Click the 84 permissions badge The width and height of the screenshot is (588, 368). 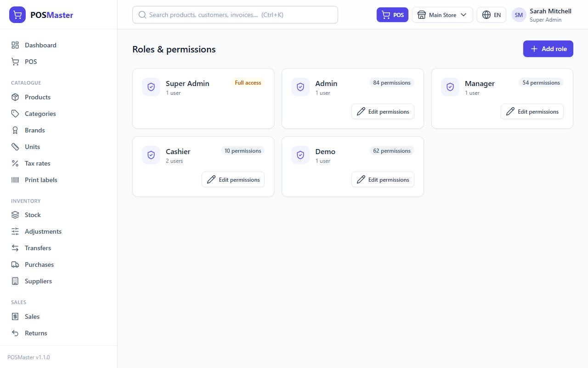[x=392, y=83]
